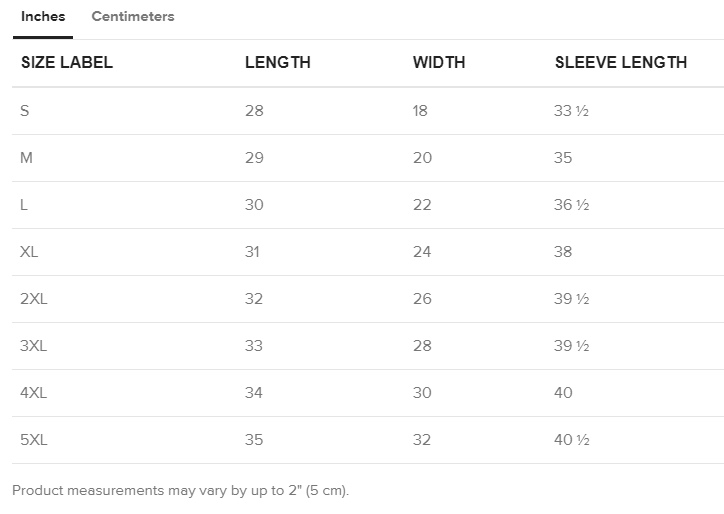Click the length value 35 for 5XL

click(x=254, y=440)
